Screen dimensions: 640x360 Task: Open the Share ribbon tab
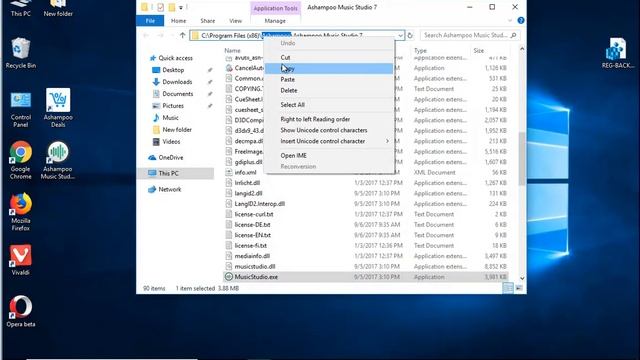click(x=208, y=21)
